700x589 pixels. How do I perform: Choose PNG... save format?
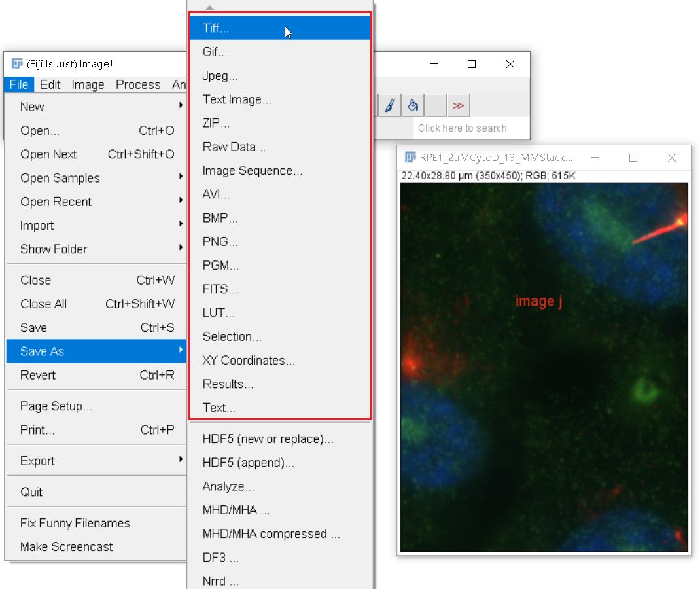coord(280,241)
